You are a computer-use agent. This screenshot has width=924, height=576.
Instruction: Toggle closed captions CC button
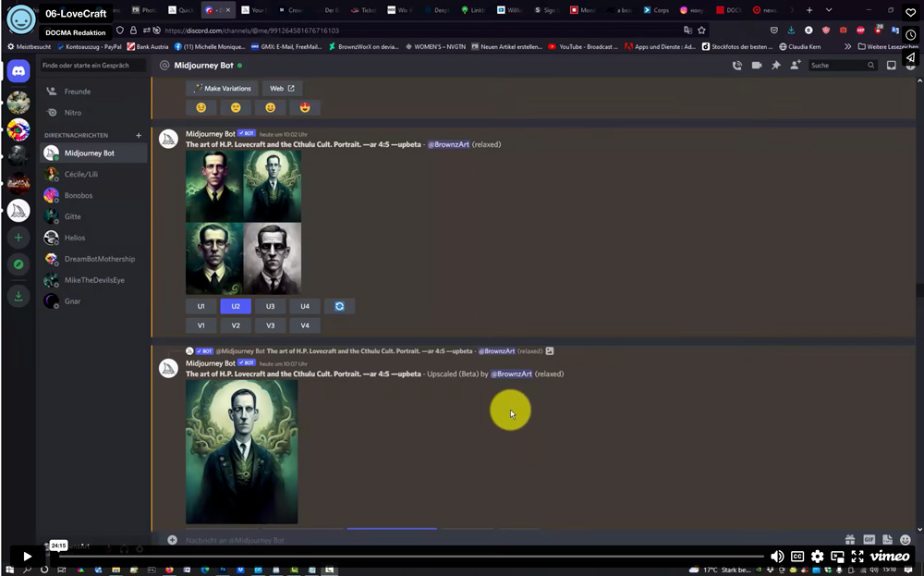click(797, 556)
